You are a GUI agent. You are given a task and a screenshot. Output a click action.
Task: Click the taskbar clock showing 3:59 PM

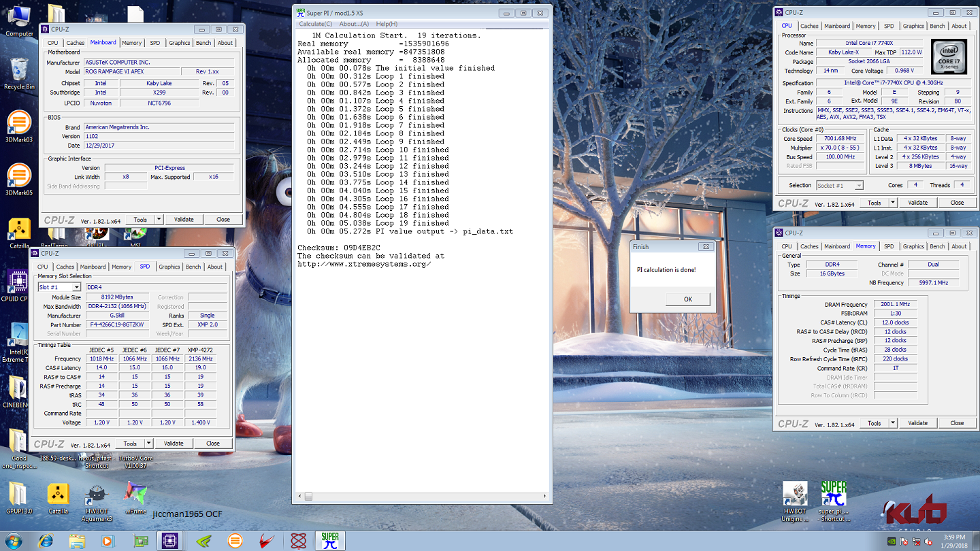[953, 541]
